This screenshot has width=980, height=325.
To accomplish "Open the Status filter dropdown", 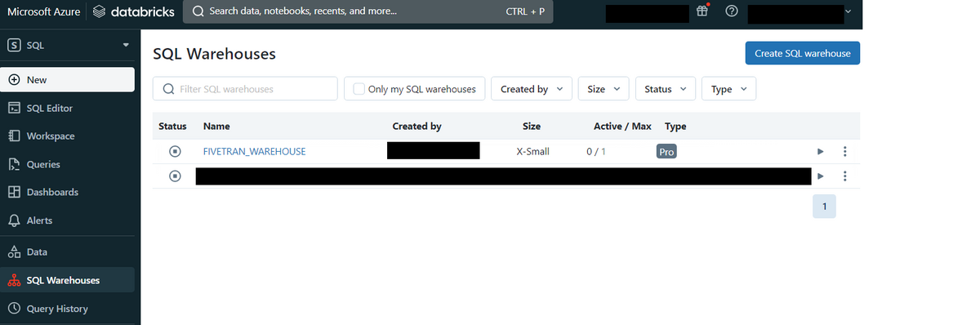I will point(665,89).
